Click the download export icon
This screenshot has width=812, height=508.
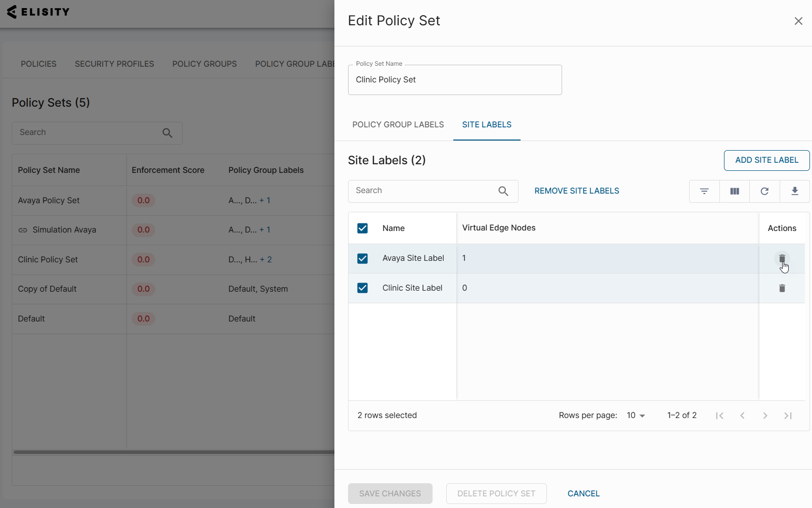(794, 191)
